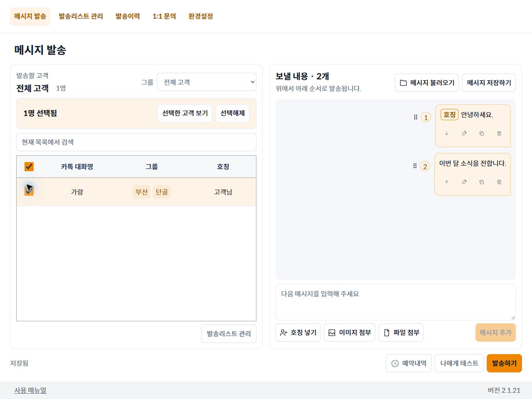Image resolution: width=532 pixels, height=399 pixels.
Task: Duplicate message 1 '안녕하세요.' using copy icon
Action: click(x=482, y=133)
